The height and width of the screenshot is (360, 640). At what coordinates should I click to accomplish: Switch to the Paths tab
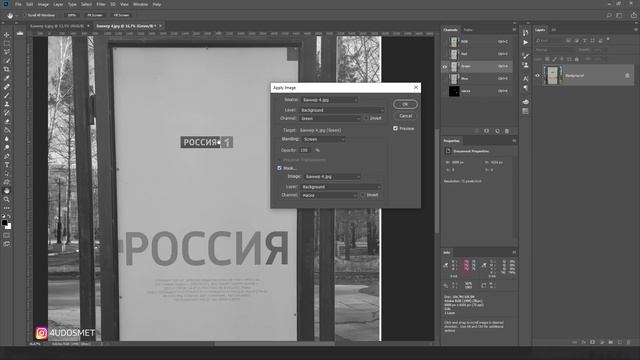468,30
